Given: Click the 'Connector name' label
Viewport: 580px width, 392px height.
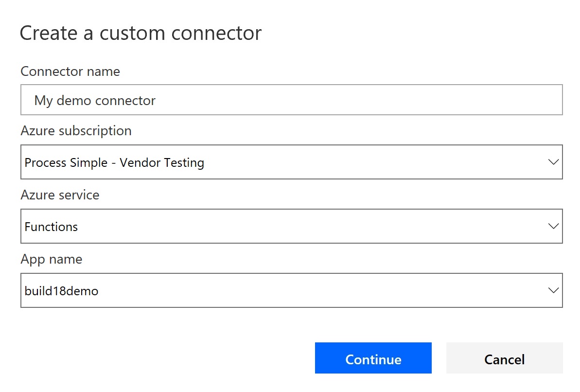Looking at the screenshot, I should 70,71.
